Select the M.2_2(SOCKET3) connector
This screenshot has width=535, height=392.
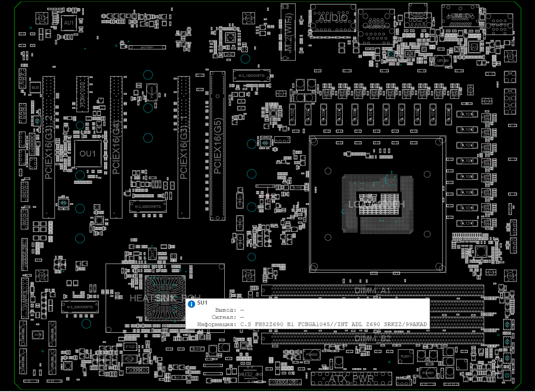point(148,206)
